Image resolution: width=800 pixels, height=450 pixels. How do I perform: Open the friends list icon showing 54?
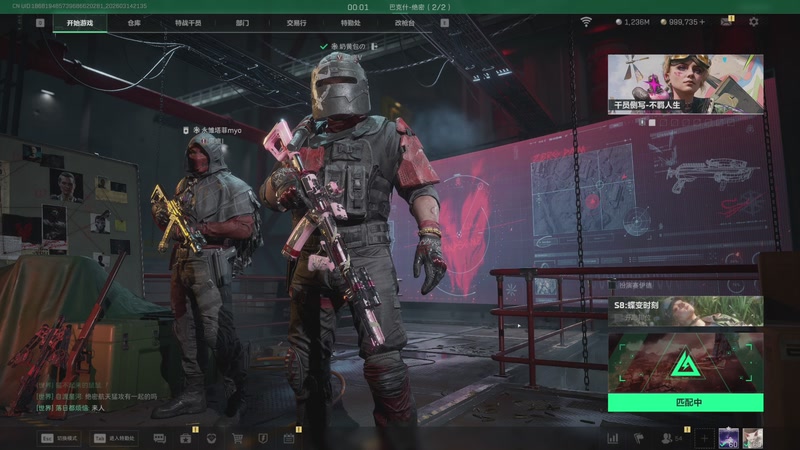(x=671, y=438)
